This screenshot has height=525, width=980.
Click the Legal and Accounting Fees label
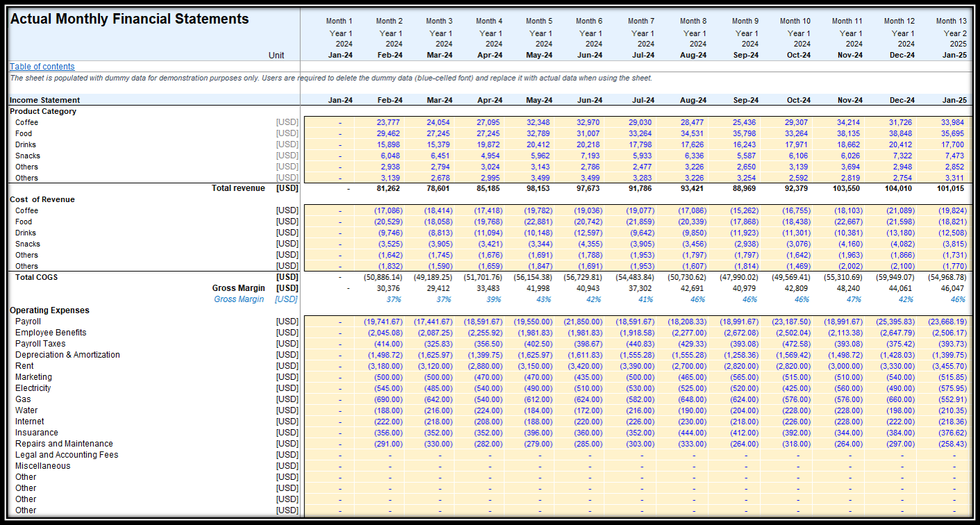(67, 455)
